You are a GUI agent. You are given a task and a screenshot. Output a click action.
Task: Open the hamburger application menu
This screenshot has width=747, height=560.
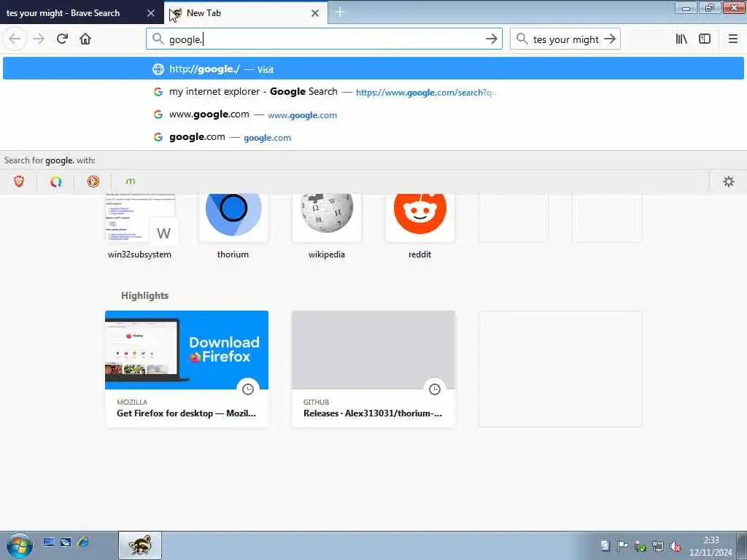[x=733, y=39]
